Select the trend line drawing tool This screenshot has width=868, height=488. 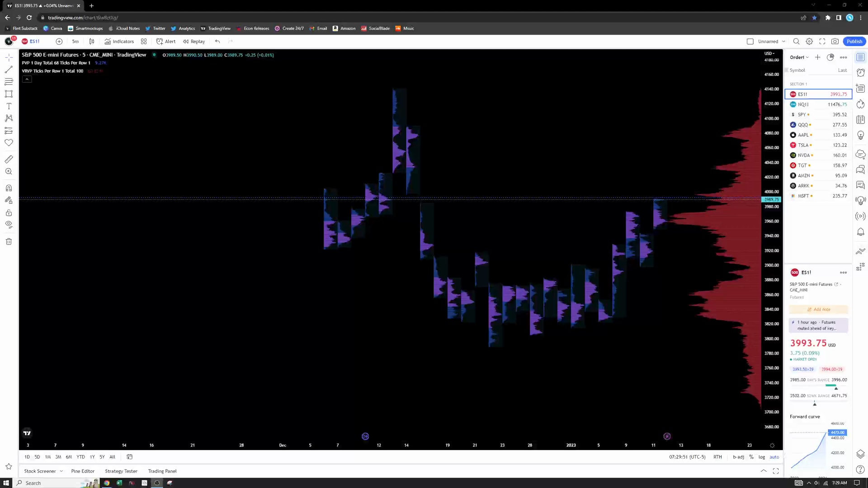[x=9, y=70]
